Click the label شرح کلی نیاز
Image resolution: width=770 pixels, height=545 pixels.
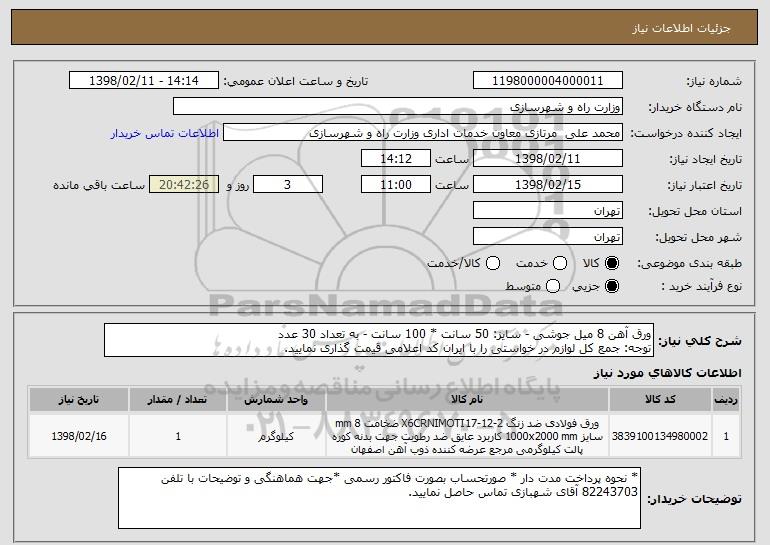point(700,341)
